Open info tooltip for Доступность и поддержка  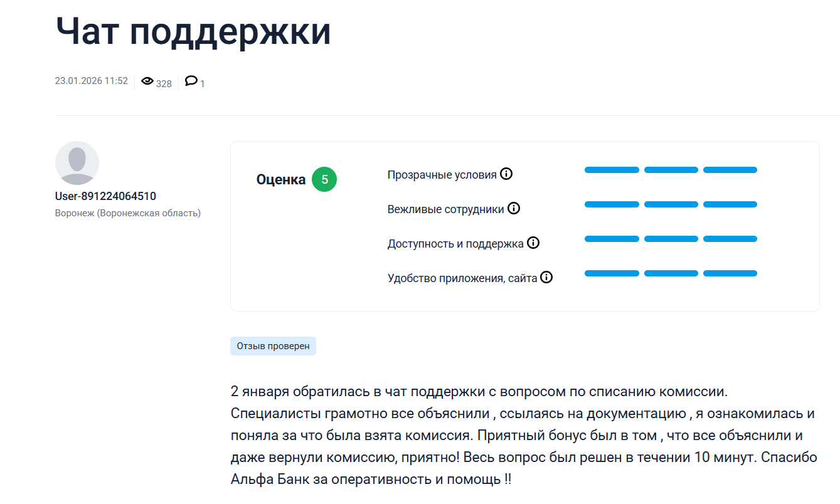click(x=534, y=243)
